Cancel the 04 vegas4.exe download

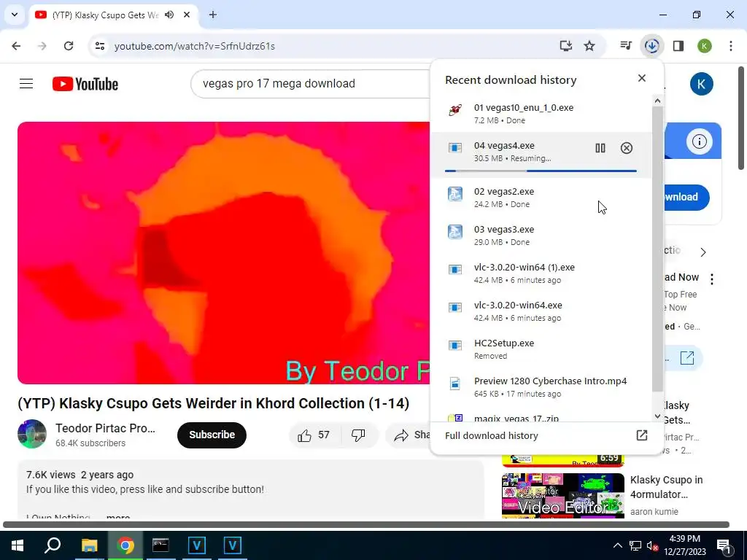point(627,148)
